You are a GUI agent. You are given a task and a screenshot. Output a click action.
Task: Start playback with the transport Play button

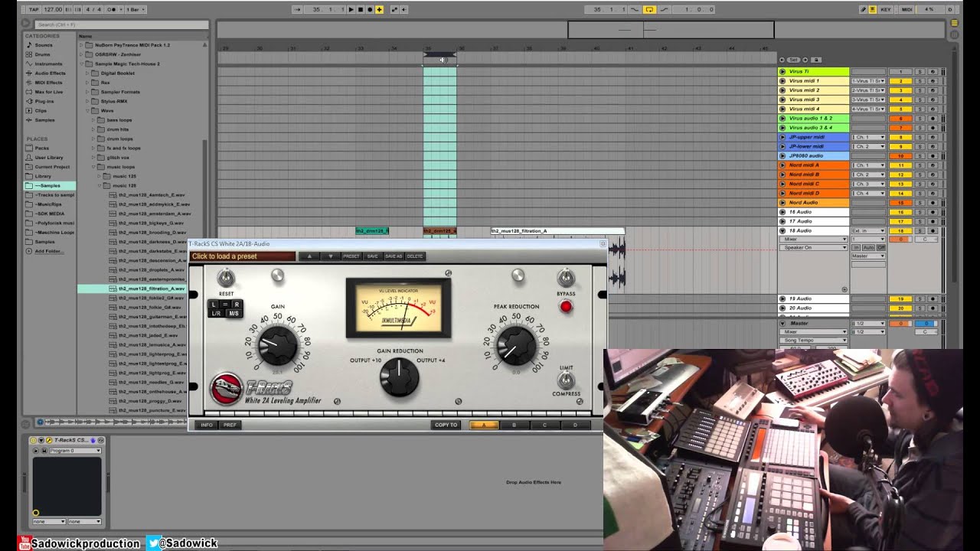pyautogui.click(x=351, y=9)
